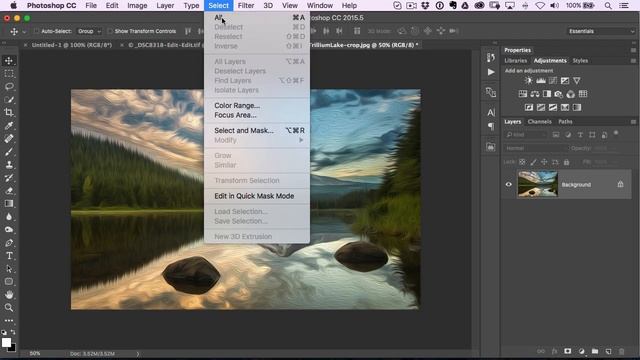Hide the Background layer visibility eye

(509, 184)
